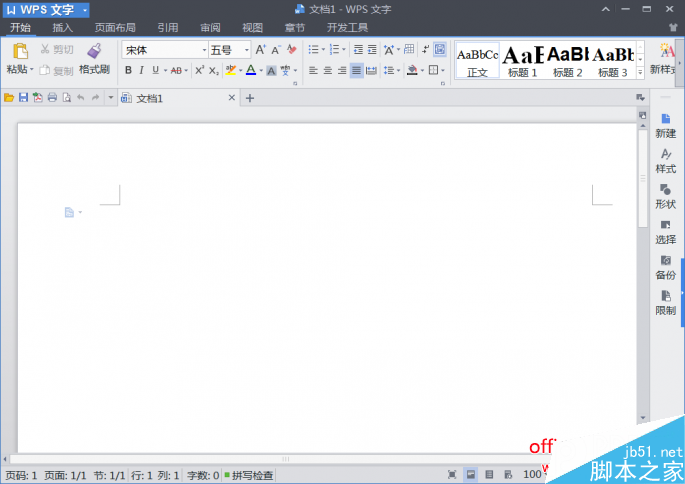Open the 页面布局 (Page Layout) tab
Image resolution: width=685 pixels, height=484 pixels.
tap(115, 28)
